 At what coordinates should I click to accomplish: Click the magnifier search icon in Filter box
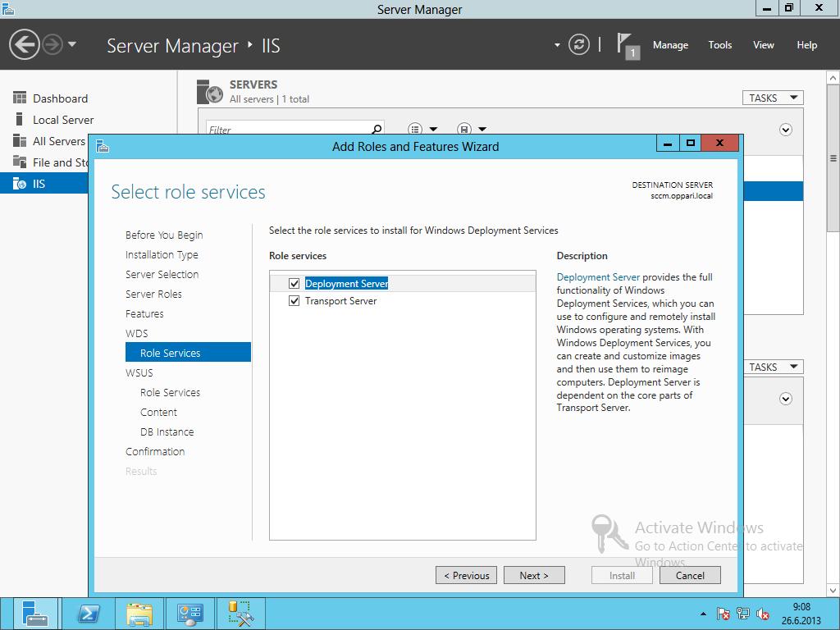(377, 129)
